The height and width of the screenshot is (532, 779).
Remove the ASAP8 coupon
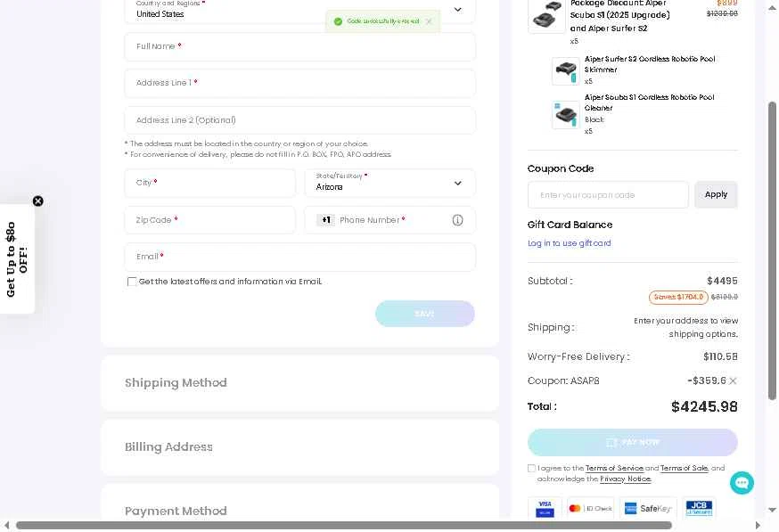(x=733, y=381)
